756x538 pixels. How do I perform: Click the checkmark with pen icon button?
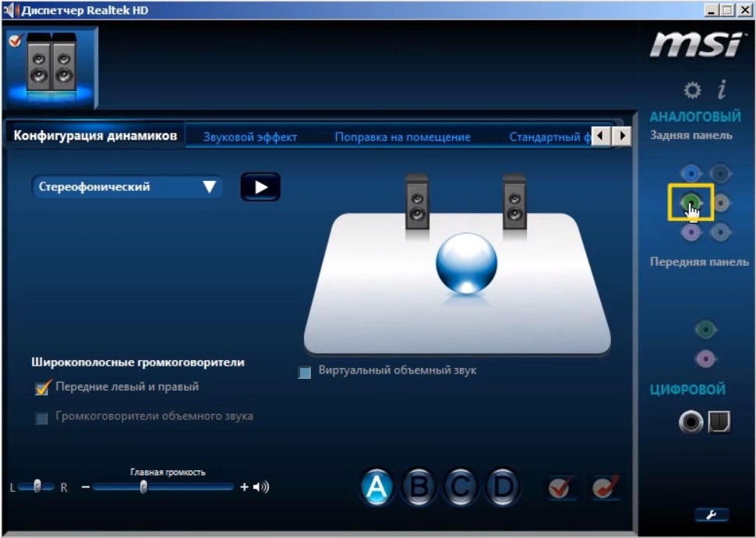pyautogui.click(x=605, y=487)
